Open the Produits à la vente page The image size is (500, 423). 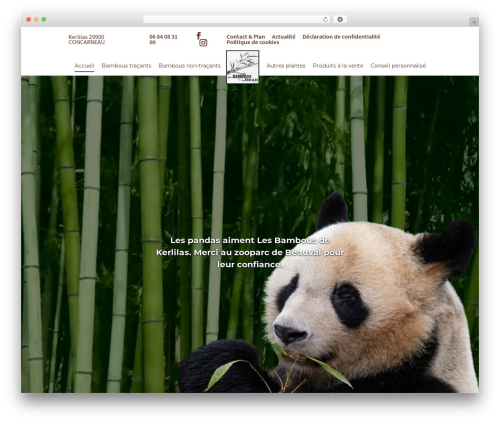coord(338,66)
